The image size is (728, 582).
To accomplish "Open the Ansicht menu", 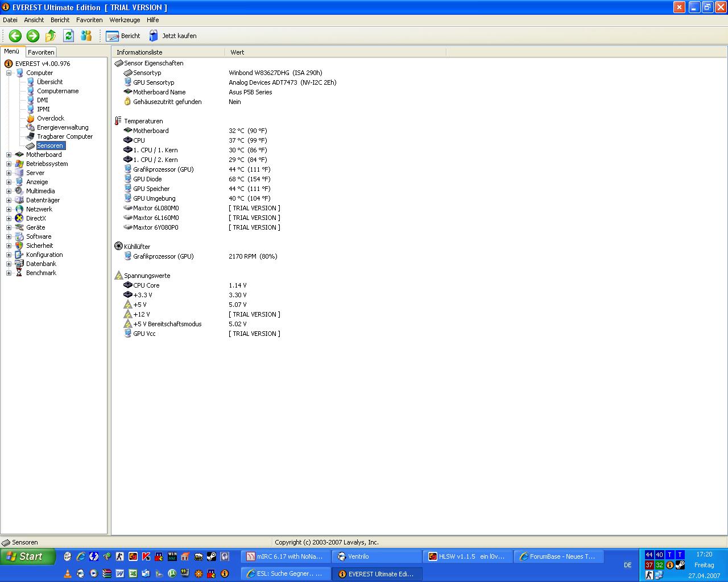I will pyautogui.click(x=34, y=20).
